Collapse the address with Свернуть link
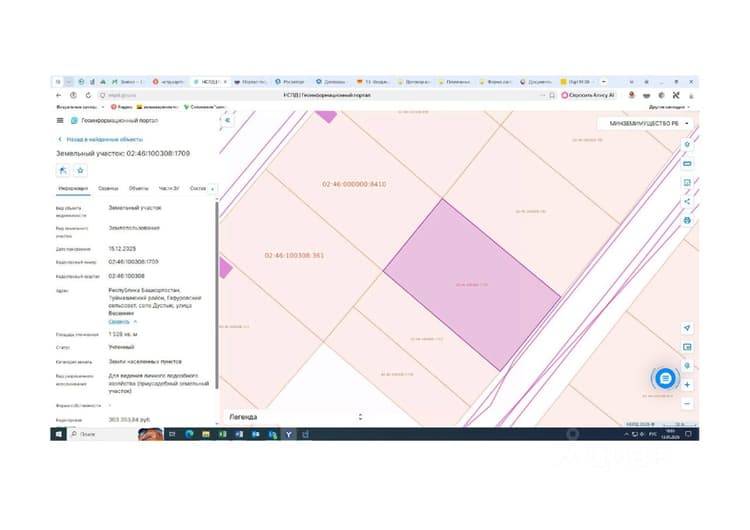The width and height of the screenshot is (750, 530). click(x=120, y=321)
